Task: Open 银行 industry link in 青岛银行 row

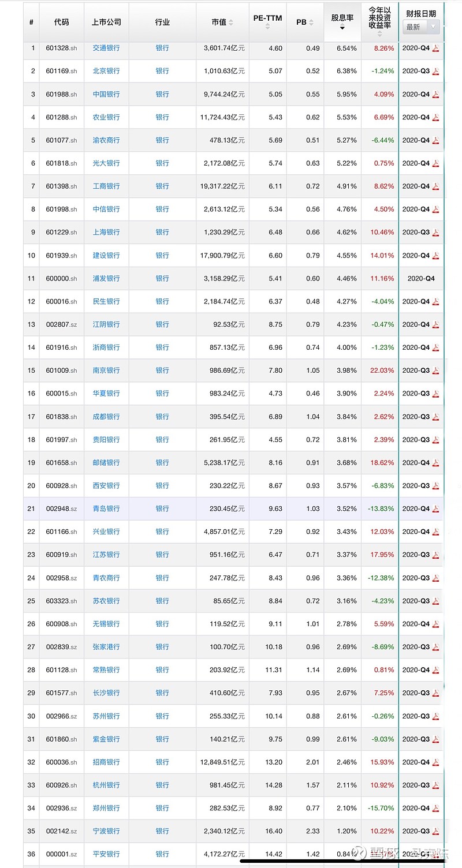Action: pos(162,509)
